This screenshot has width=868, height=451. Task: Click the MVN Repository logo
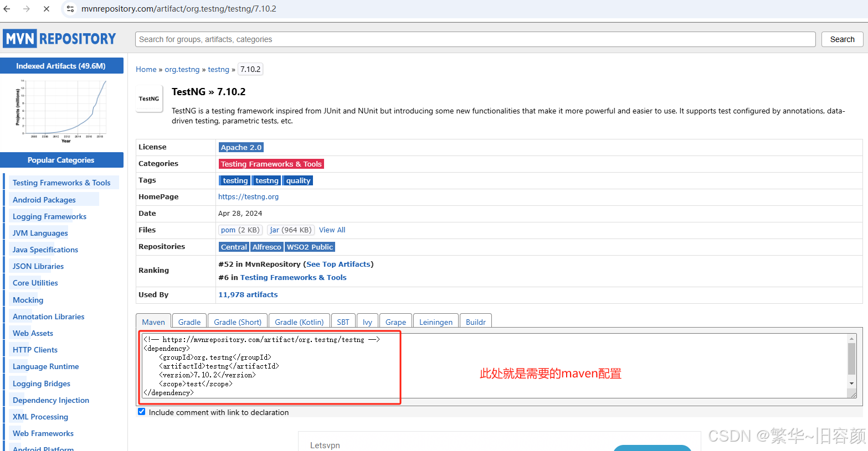click(59, 38)
